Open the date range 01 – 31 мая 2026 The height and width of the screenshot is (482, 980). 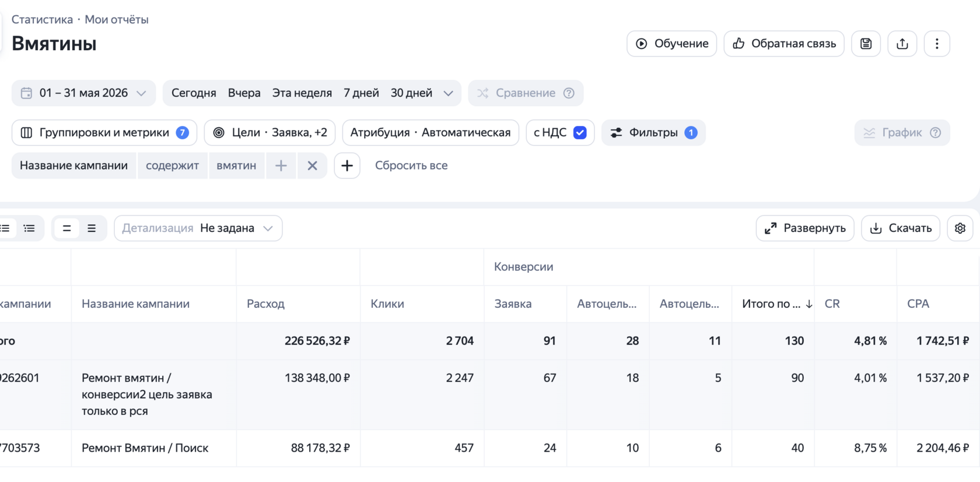point(83,93)
